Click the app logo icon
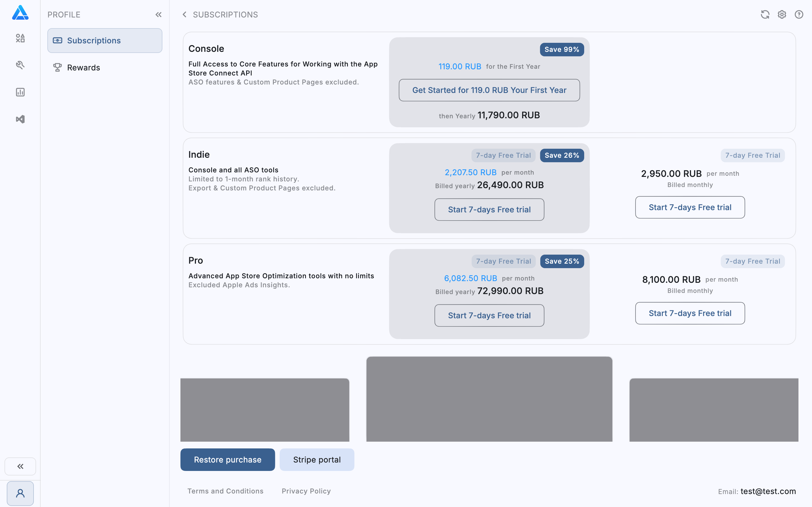 pyautogui.click(x=20, y=13)
